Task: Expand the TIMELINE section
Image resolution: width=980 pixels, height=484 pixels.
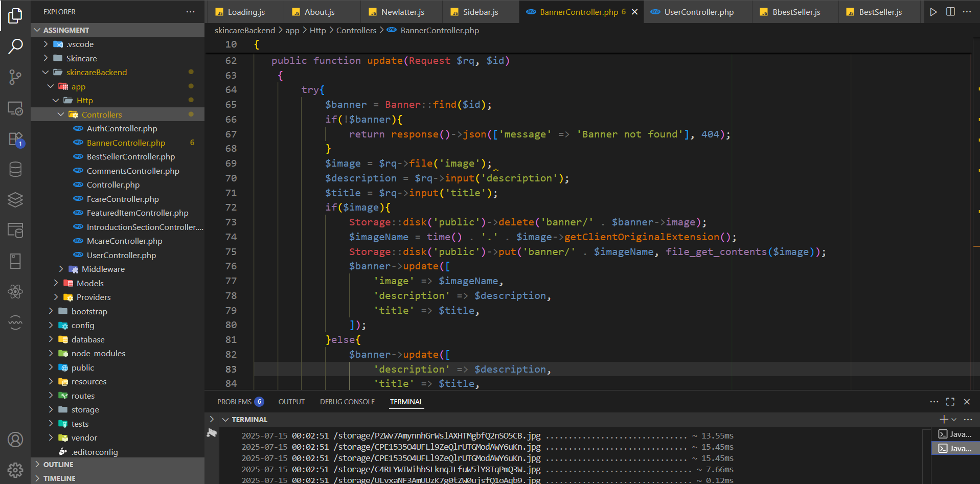Action: (x=118, y=478)
